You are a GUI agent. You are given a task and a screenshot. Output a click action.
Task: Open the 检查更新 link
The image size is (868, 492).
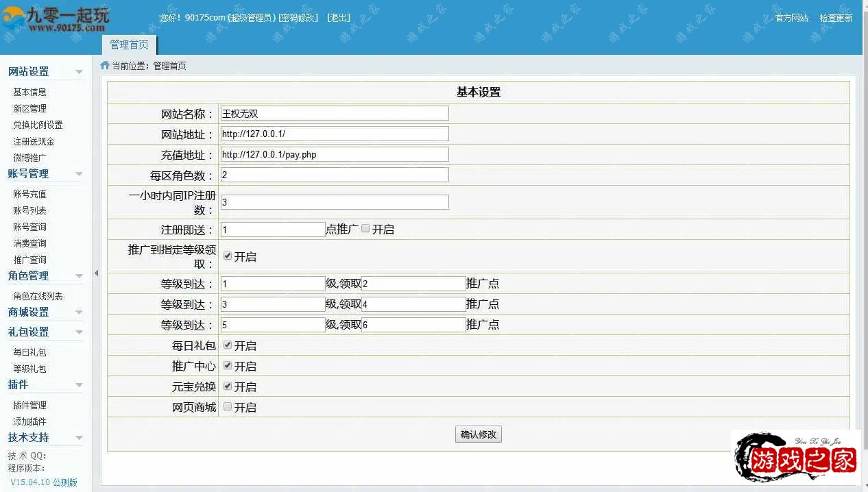(x=836, y=18)
